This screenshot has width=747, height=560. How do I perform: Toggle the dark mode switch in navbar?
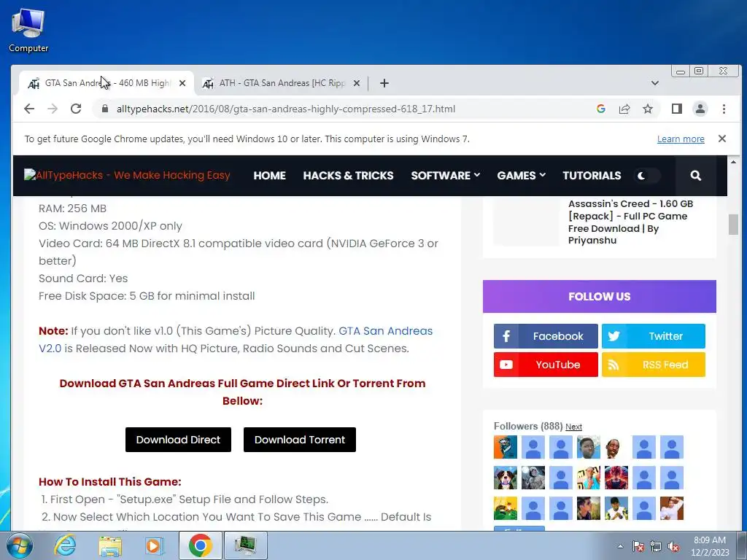647,176
